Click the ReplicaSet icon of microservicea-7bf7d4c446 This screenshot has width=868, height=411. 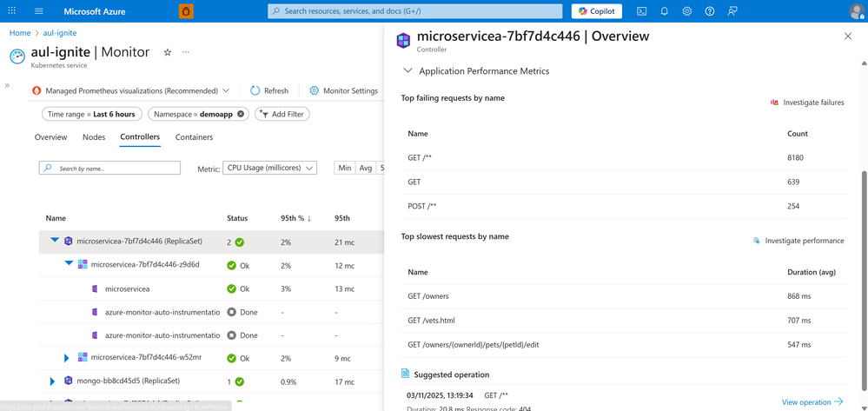[x=68, y=242]
